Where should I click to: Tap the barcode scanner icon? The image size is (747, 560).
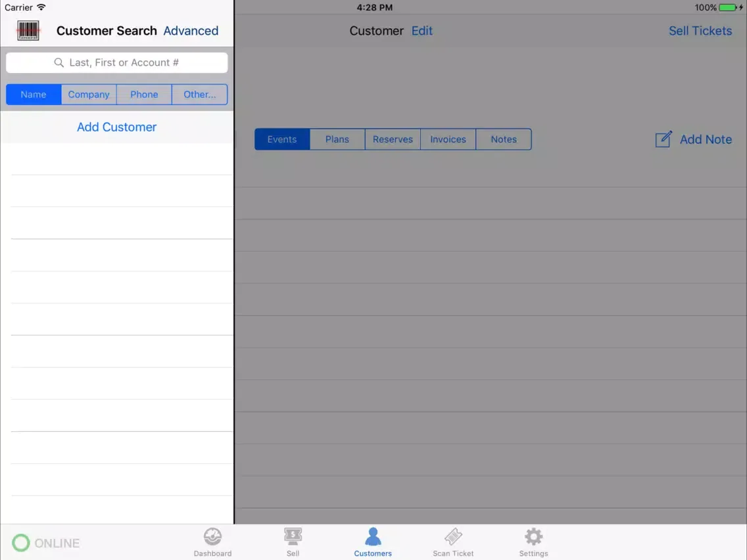(28, 30)
